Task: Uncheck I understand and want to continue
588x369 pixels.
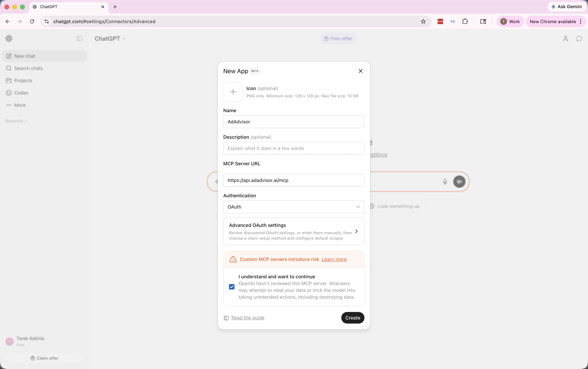Action: [232, 287]
